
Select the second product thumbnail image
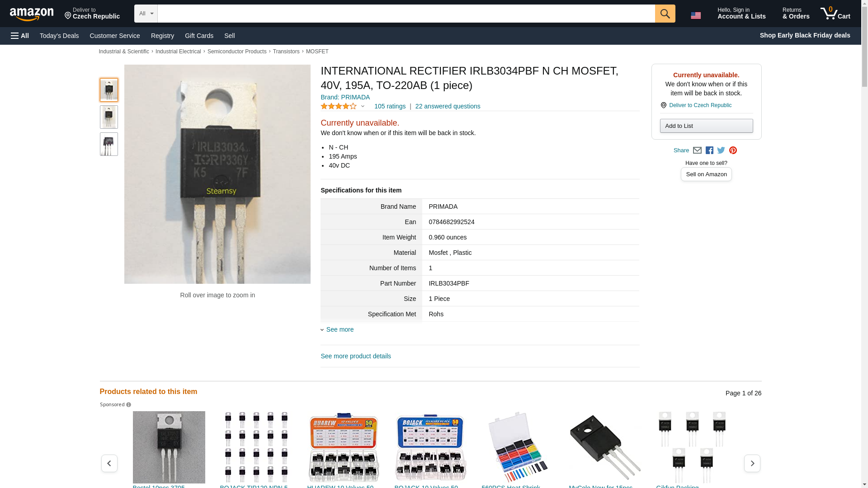(109, 117)
